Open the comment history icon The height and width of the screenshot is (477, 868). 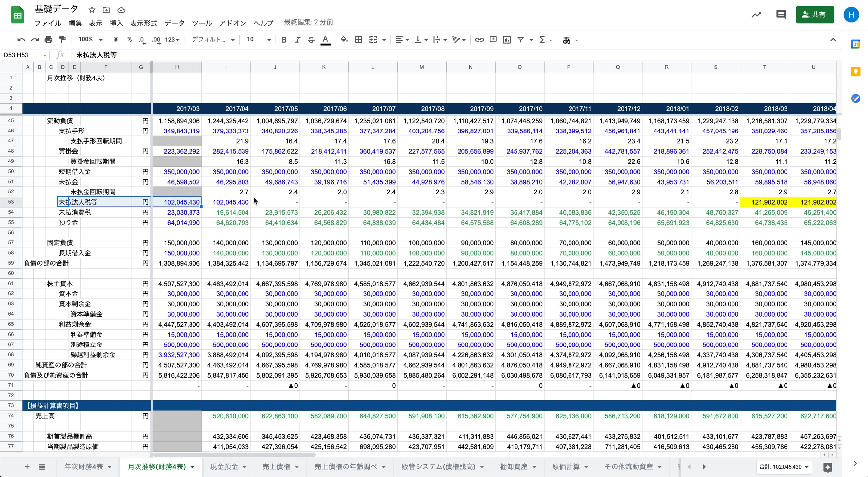(x=781, y=15)
